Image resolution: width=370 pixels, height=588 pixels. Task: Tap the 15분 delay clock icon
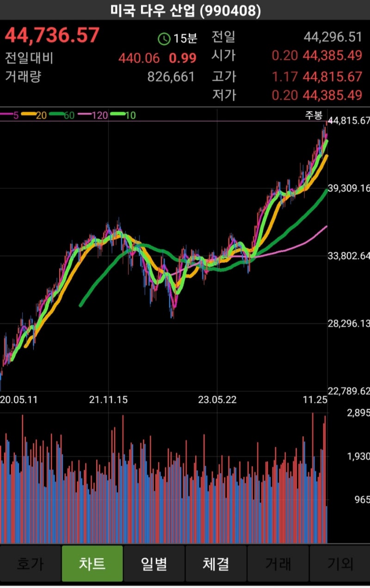pos(164,39)
